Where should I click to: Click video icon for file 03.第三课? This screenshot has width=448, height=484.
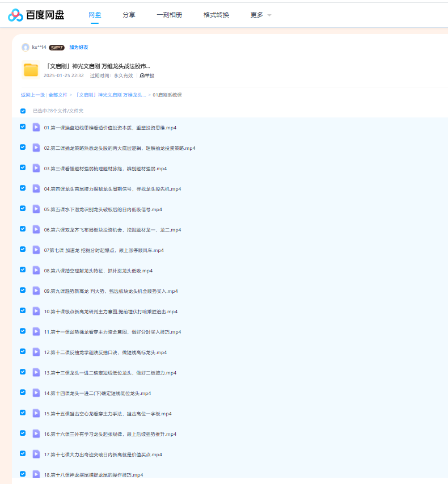coord(36,168)
